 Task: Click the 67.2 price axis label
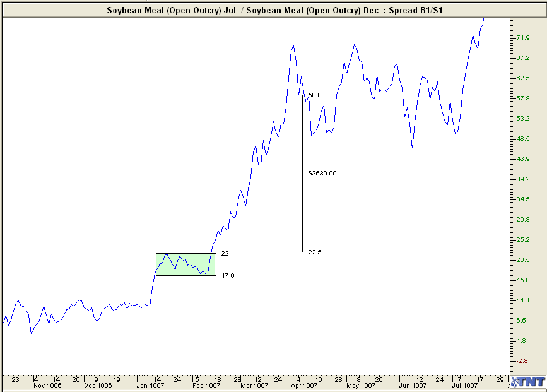click(523, 58)
